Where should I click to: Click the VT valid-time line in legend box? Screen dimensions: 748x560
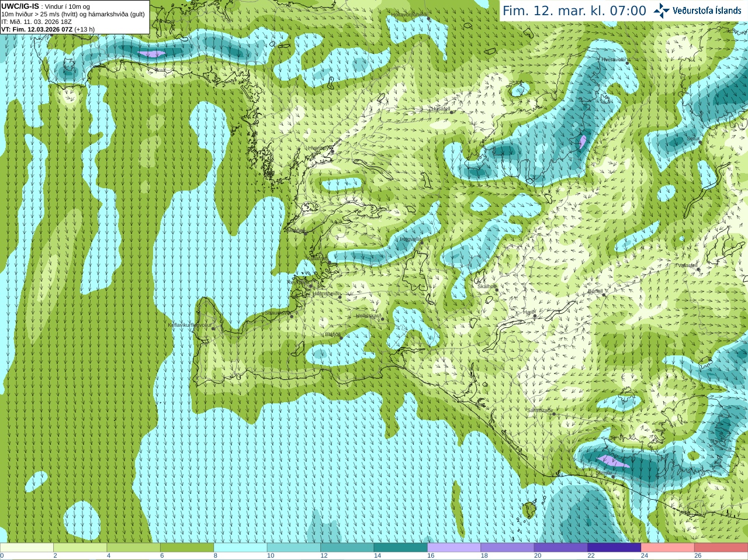(48, 29)
